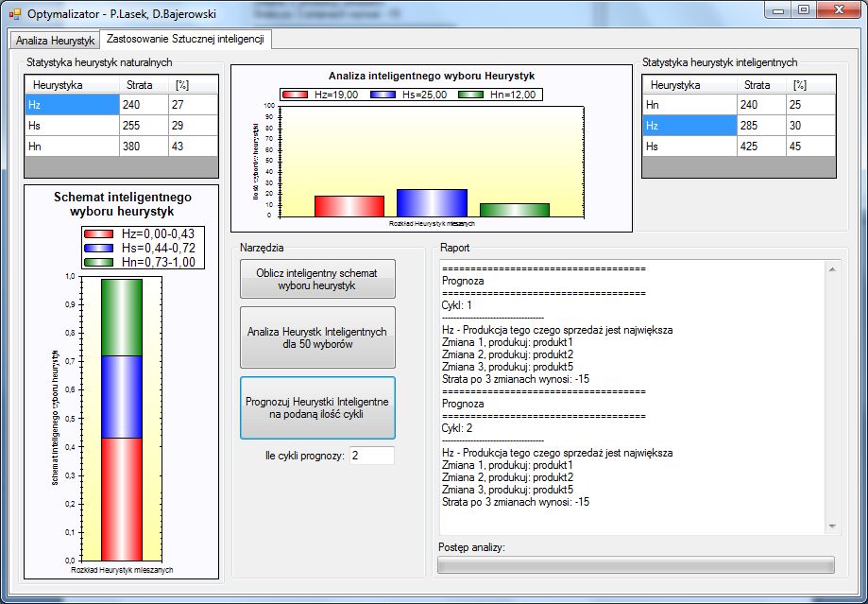
Task: Select the Hn row in intelligent heuristics table
Action: point(739,105)
